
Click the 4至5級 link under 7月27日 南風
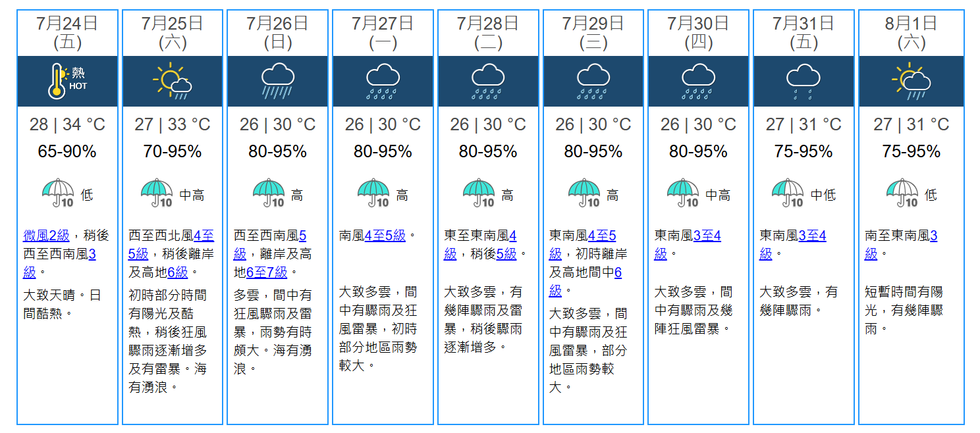385,236
